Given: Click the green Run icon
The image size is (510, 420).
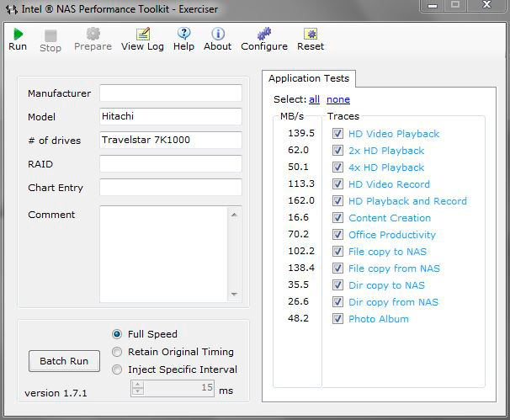Looking at the screenshot, I should pyautogui.click(x=18, y=34).
